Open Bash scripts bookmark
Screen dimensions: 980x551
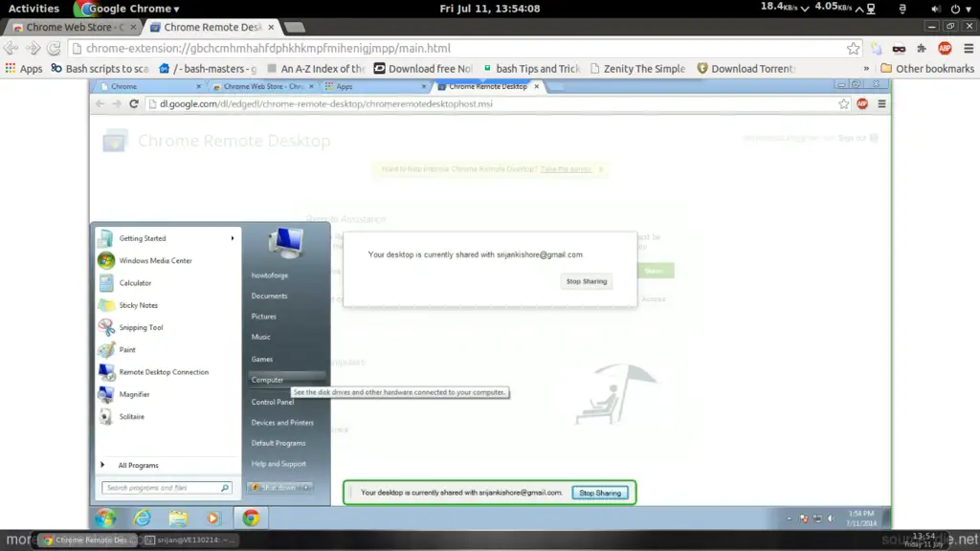pyautogui.click(x=100, y=69)
